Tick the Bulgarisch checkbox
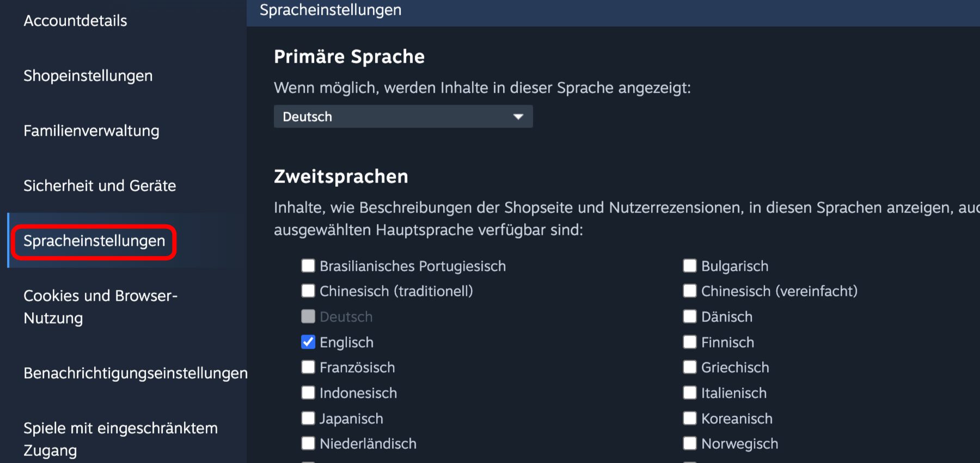Viewport: 980px width, 463px height. tap(690, 266)
